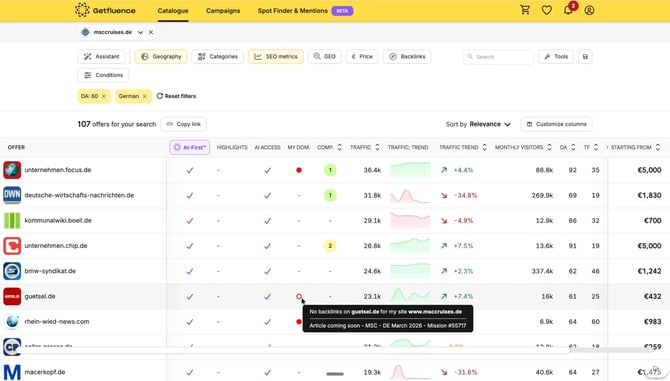This screenshot has width=670, height=381.
Task: Toggle AI access check for unternehmen.chip.de
Action: (267, 246)
